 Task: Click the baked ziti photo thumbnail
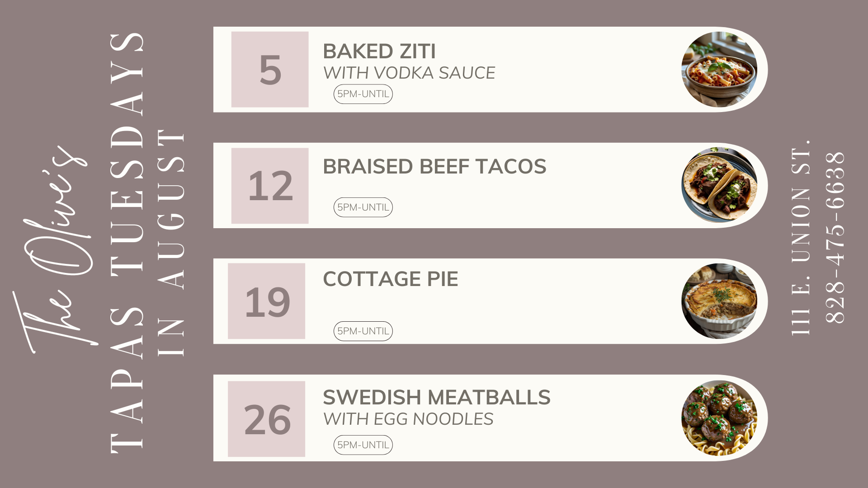tap(719, 70)
